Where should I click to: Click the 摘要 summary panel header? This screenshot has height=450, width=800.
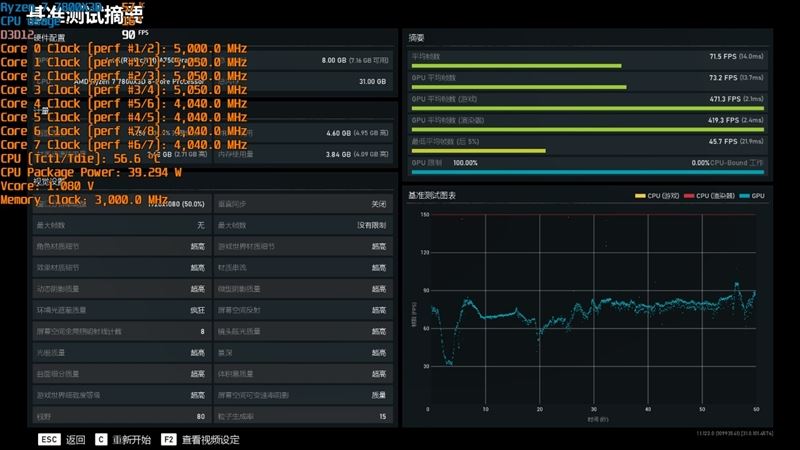click(418, 37)
